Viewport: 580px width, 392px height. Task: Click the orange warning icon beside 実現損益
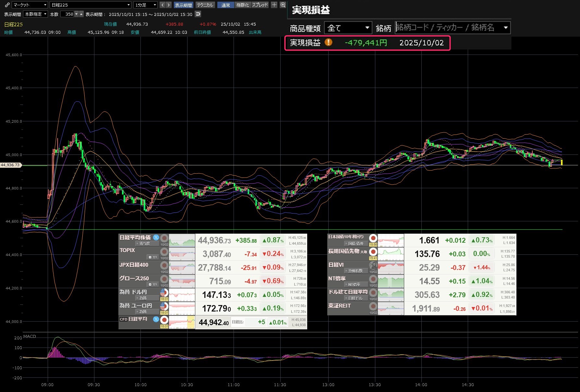pyautogui.click(x=328, y=42)
